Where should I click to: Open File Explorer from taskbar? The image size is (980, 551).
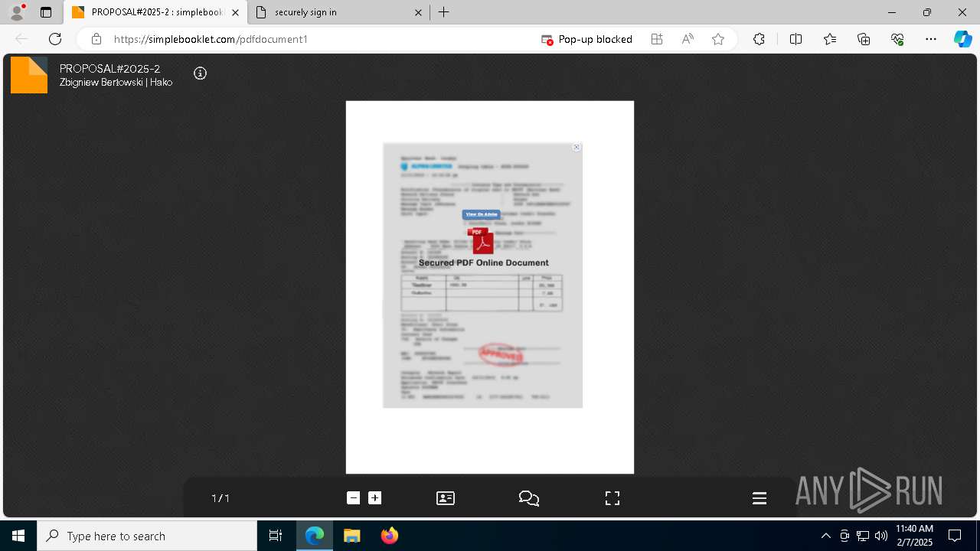(x=351, y=536)
